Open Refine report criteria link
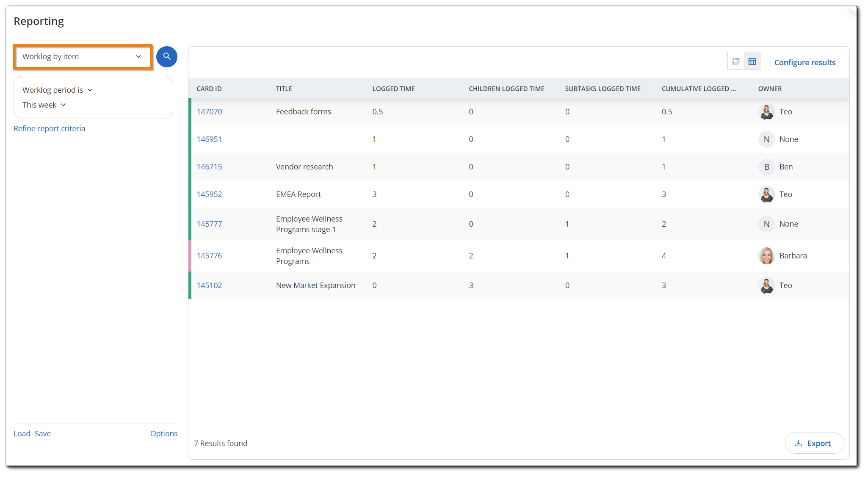The image size is (868, 477). click(x=49, y=129)
